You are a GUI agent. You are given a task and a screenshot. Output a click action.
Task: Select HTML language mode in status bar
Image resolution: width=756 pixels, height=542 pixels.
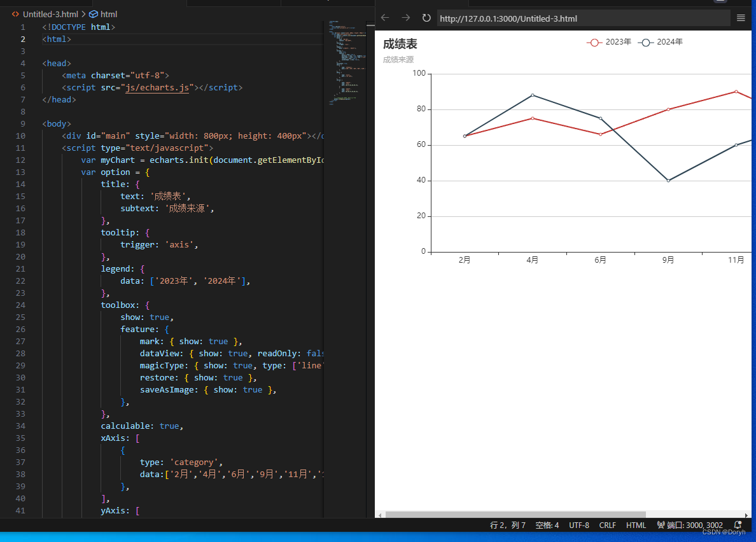pos(636,525)
